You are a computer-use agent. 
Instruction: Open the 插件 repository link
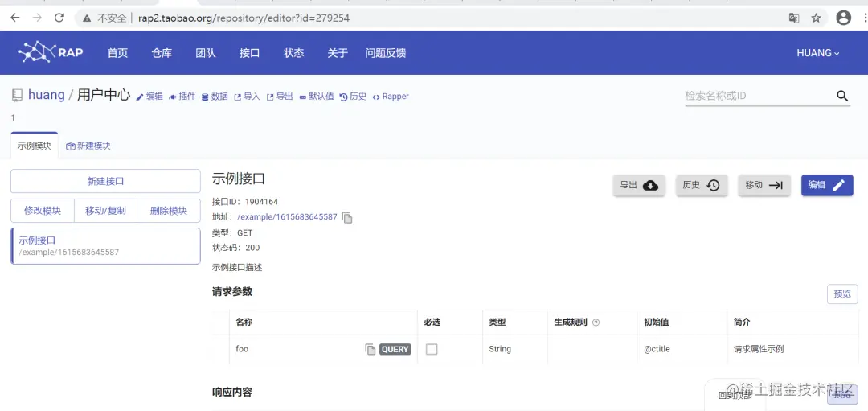pyautogui.click(x=182, y=97)
